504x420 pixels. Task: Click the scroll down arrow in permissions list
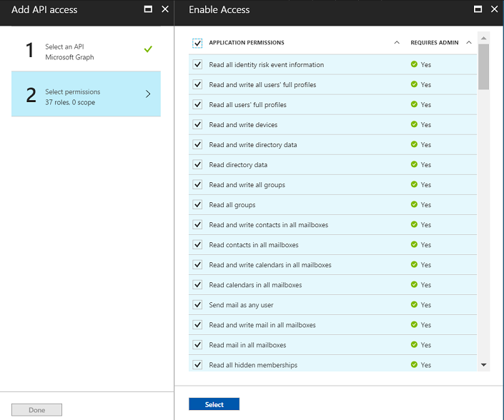pyautogui.click(x=484, y=365)
